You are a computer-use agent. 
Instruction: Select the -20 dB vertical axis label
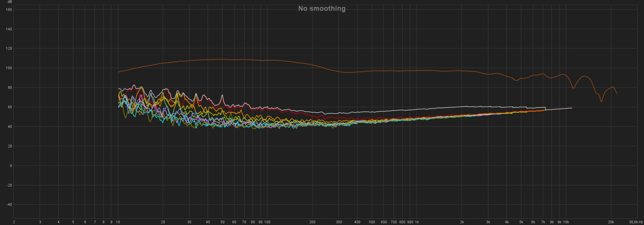(x=9, y=185)
